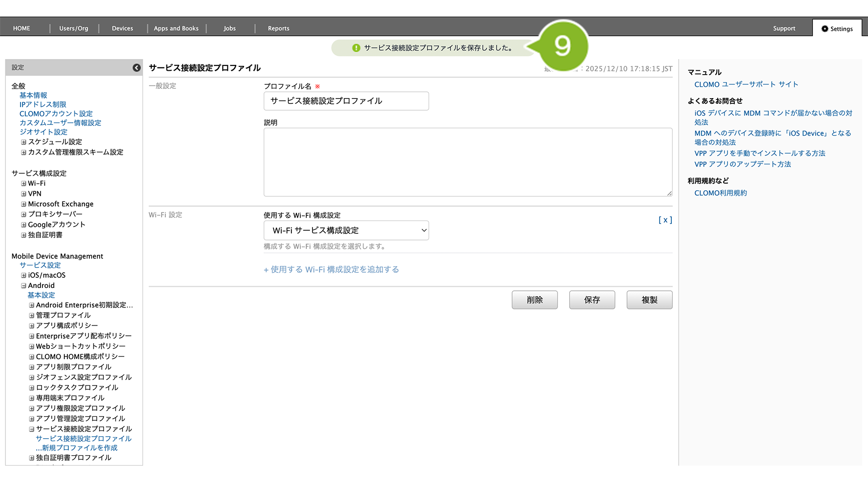Viewport: 868px width, 488px height.
Task: Click inside the 説明 text area
Action: click(468, 162)
